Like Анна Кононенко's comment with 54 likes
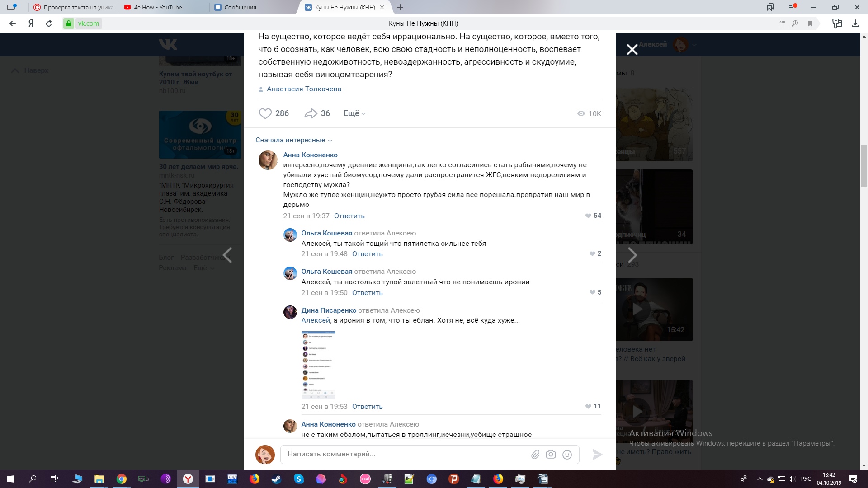868x488 pixels. point(588,216)
